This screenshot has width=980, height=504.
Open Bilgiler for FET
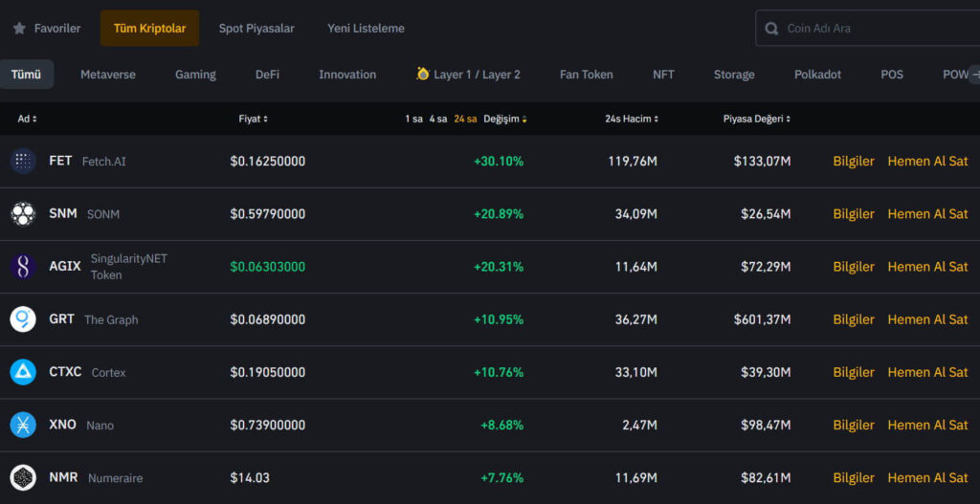coord(854,161)
